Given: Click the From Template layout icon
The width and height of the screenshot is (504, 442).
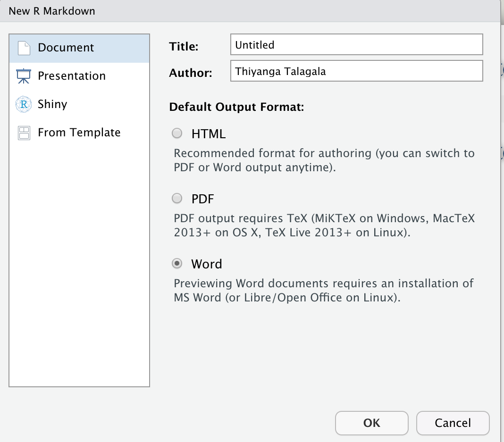Looking at the screenshot, I should [24, 133].
